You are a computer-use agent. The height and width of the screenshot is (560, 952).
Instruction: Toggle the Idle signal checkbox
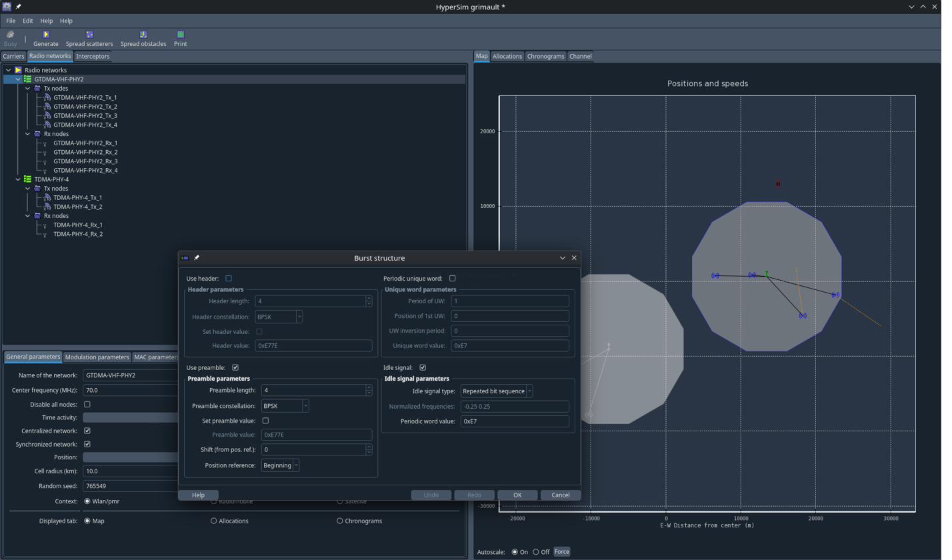[x=423, y=367]
